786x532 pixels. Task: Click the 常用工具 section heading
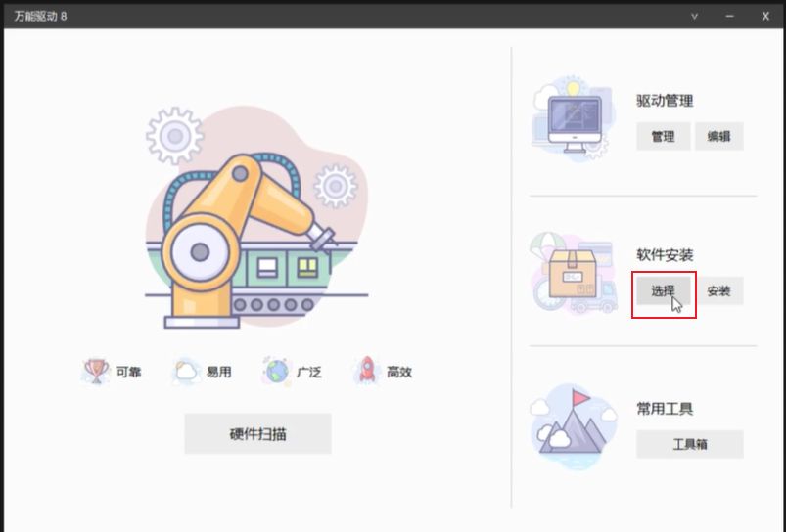tap(665, 409)
